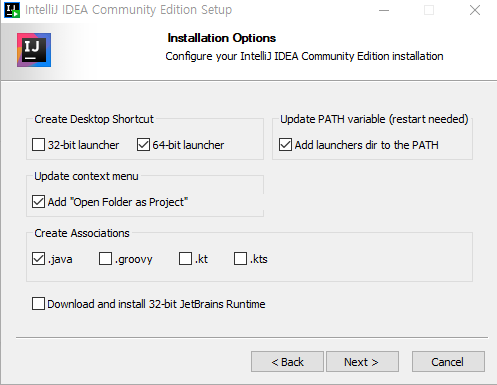This screenshot has height=385, width=497.
Task: Enable the 32-bit launcher shortcut checkbox
Action: point(38,145)
